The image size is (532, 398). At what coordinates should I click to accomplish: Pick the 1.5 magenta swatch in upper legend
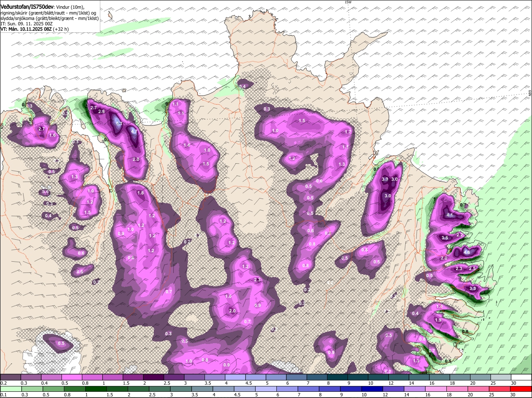click(133, 377)
